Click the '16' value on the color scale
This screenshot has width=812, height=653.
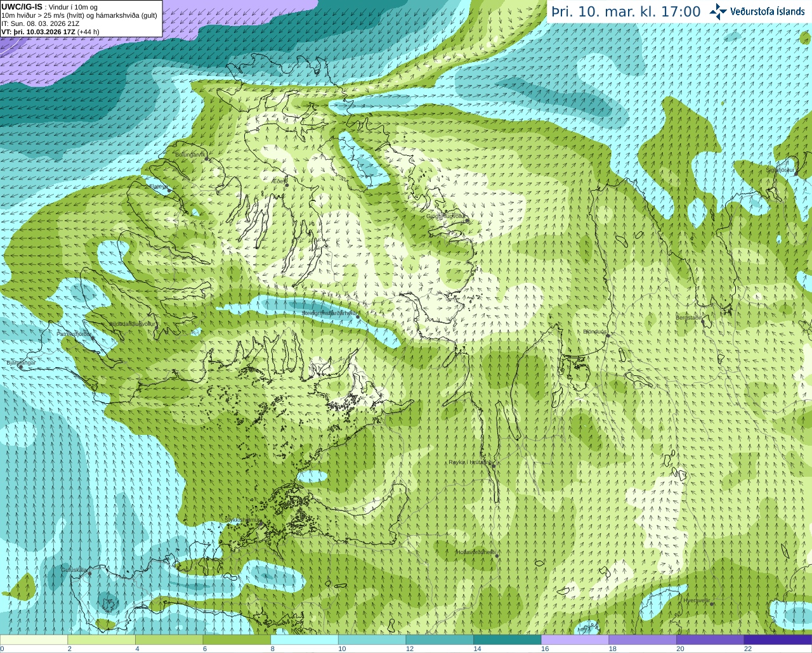pyautogui.click(x=545, y=649)
